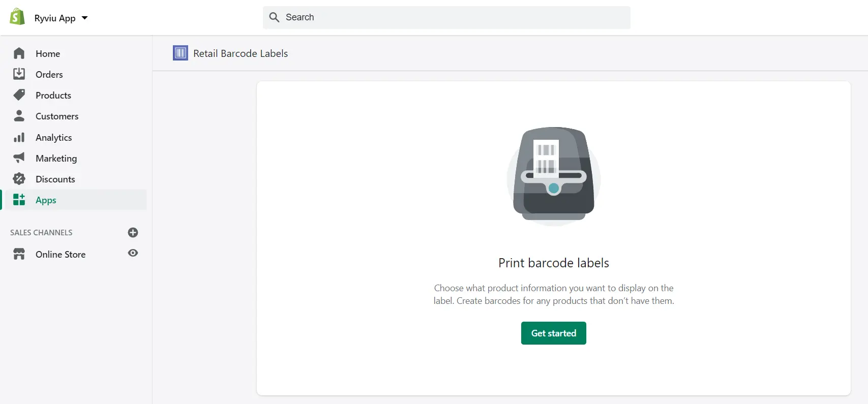Click the Marketing megaphone icon
868x404 pixels.
(x=19, y=158)
